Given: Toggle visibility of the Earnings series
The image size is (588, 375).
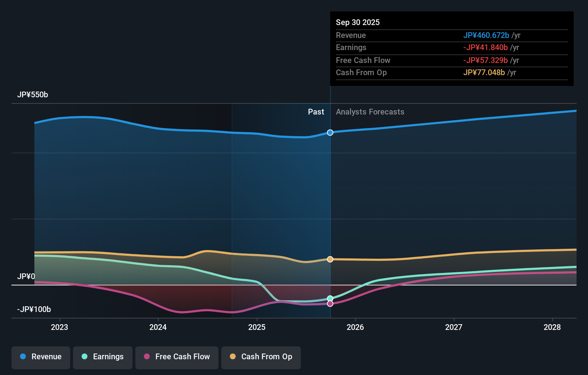Looking at the screenshot, I should pos(103,357).
